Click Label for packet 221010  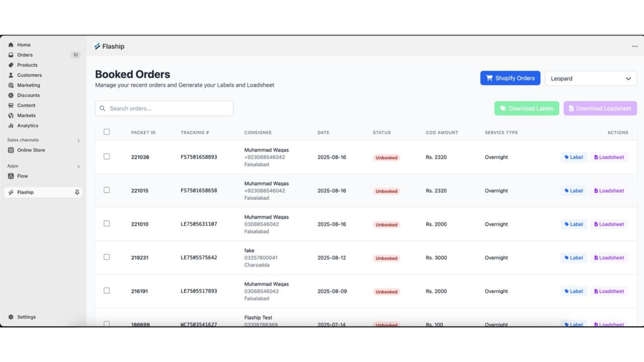point(574,224)
